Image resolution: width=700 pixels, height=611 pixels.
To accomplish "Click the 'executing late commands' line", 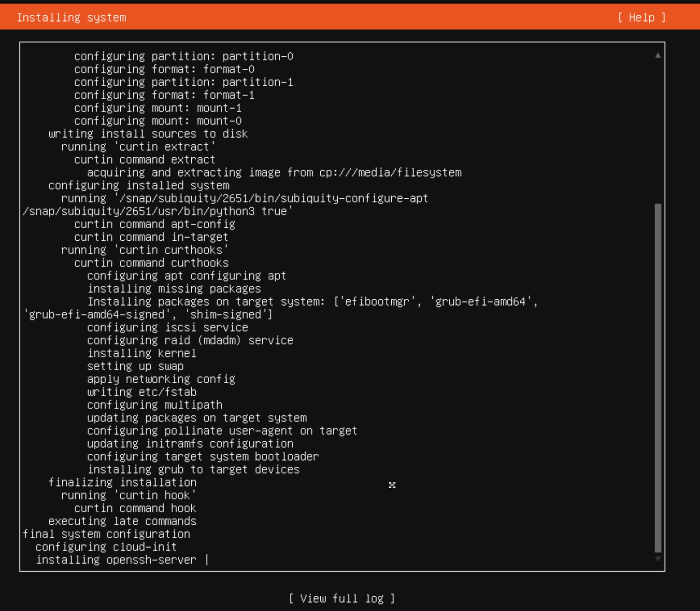I will (x=122, y=521).
